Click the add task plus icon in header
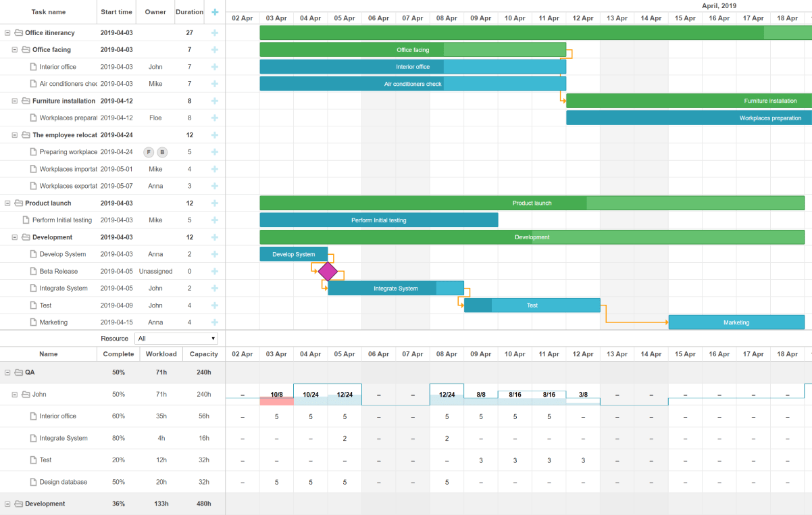This screenshot has width=812, height=515. point(215,11)
